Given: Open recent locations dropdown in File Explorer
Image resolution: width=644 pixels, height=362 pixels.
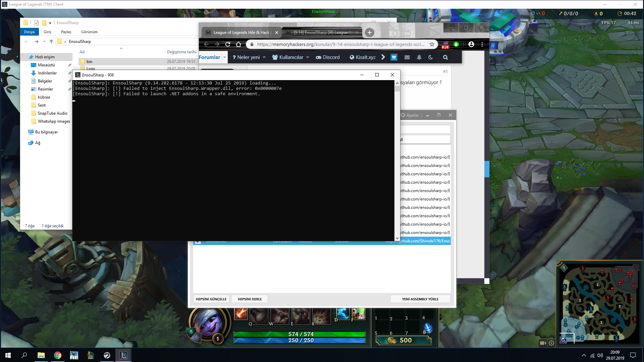Looking at the screenshot, I should (44, 42).
